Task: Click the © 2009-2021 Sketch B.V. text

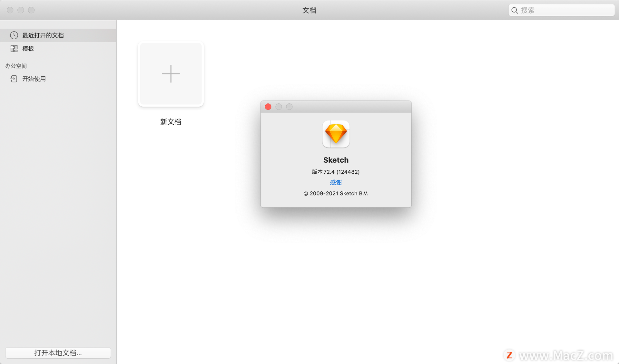Action: (x=336, y=193)
